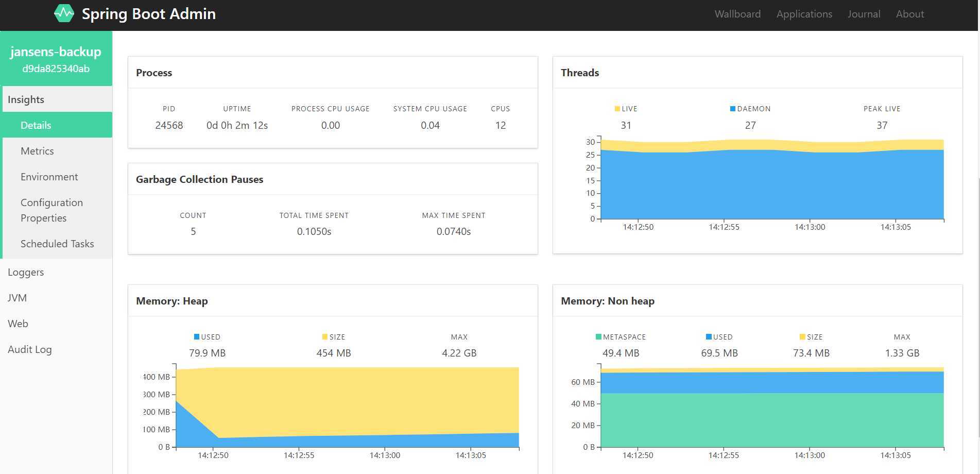Click the live threads value 31
The image size is (980, 474).
pos(626,125)
